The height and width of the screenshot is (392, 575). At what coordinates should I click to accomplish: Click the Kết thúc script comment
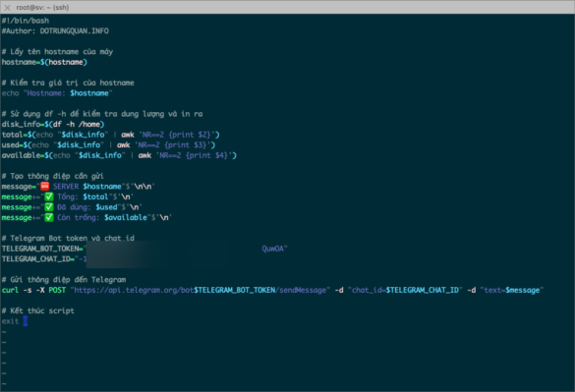(38, 310)
